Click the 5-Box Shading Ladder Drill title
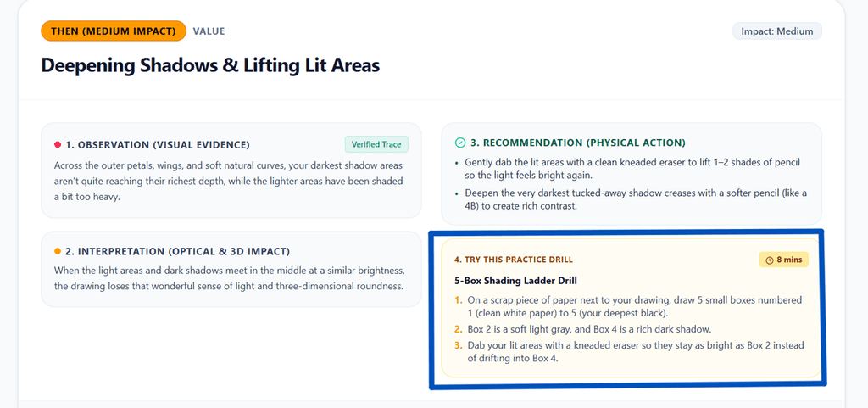 pos(515,281)
